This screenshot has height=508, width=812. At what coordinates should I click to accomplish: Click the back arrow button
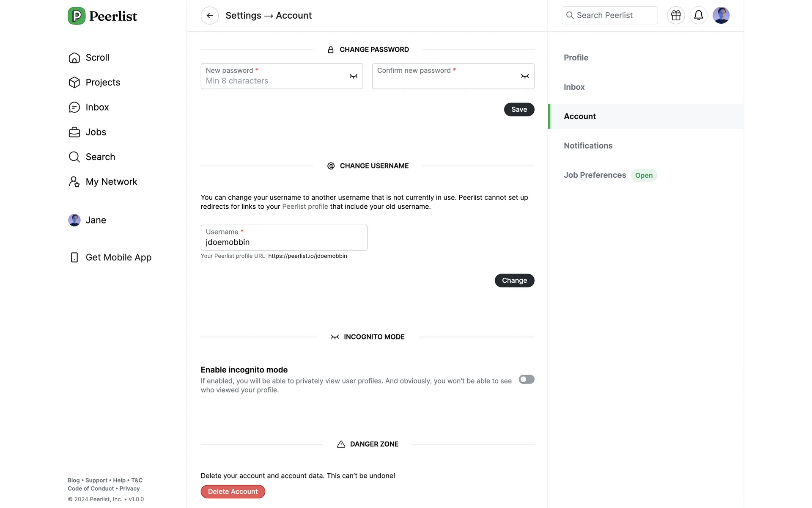(209, 16)
